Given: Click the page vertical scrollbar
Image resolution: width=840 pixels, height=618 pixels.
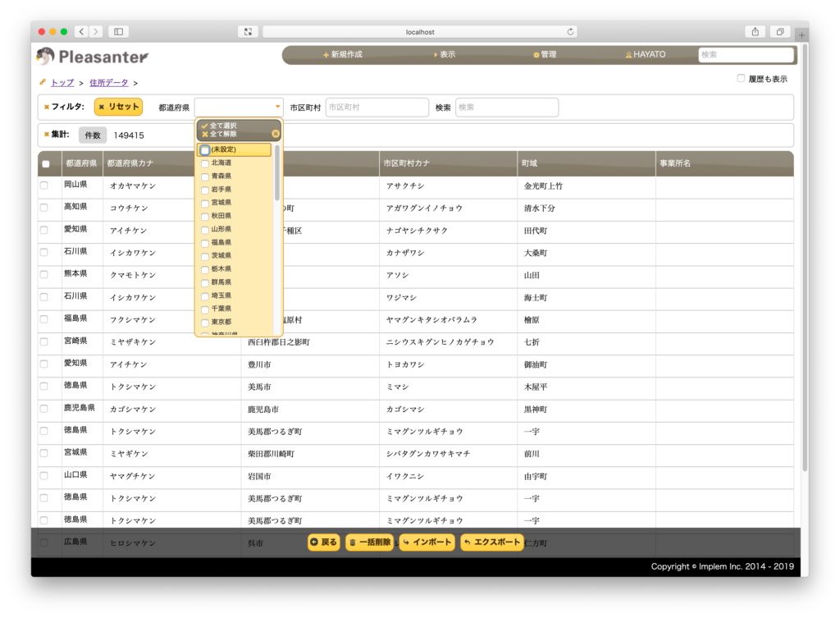Looking at the screenshot, I should pyautogui.click(x=805, y=257).
